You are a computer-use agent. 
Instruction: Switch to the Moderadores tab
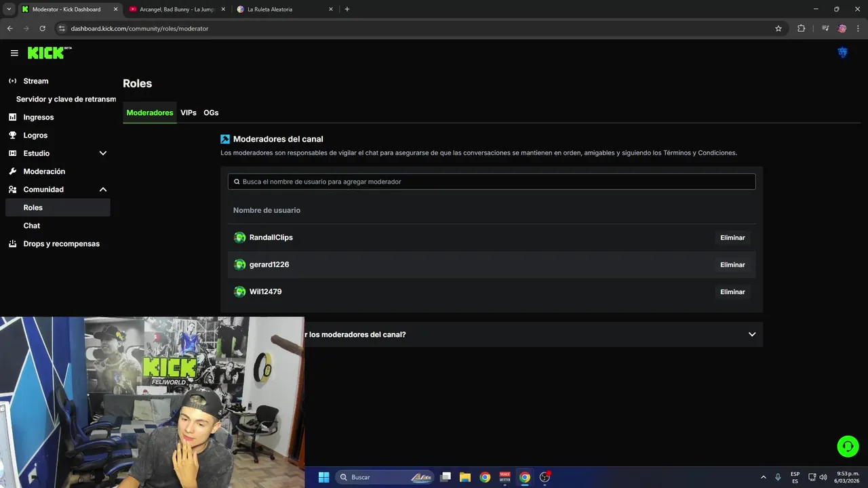150,113
